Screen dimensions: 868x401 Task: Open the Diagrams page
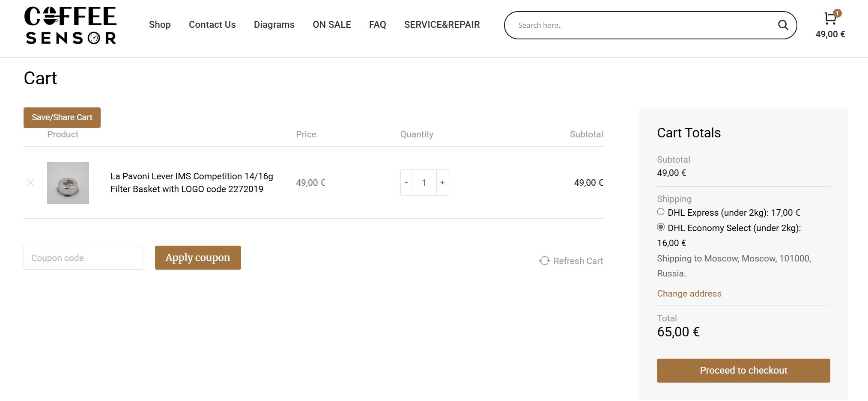274,25
